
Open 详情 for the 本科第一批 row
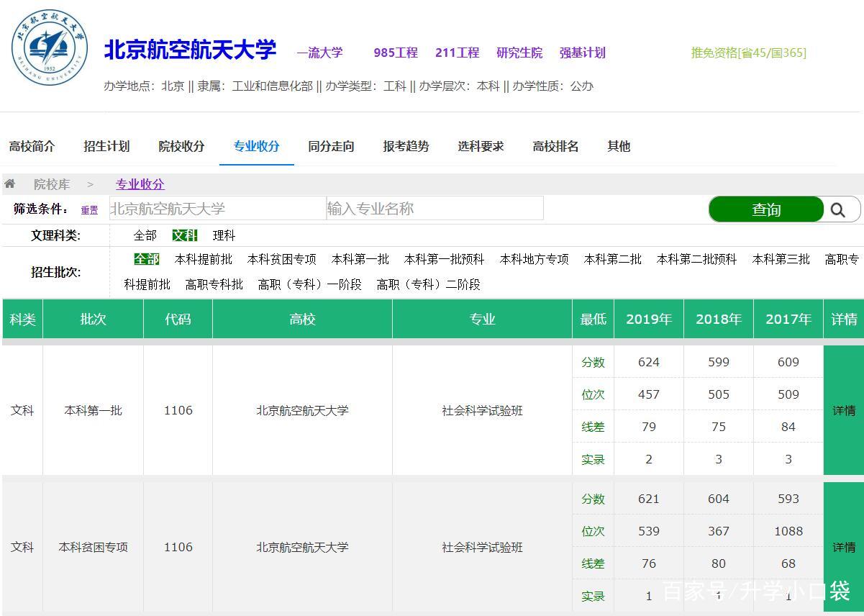tap(844, 410)
